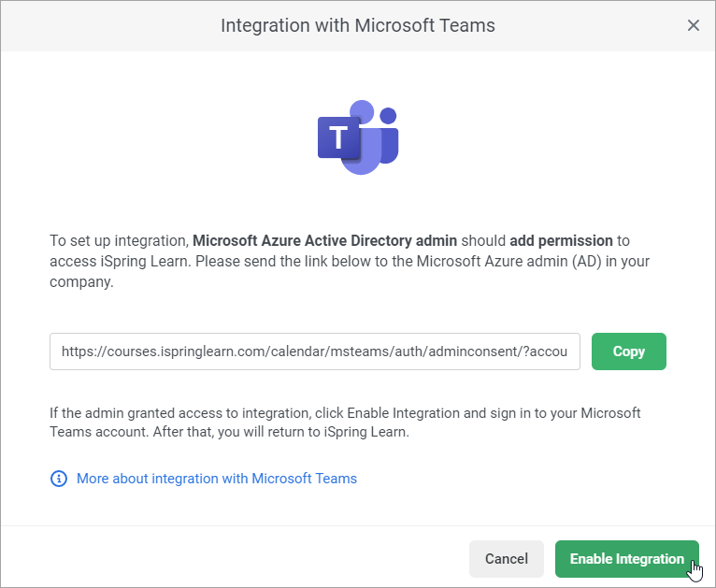Open More about integration with Microsoft Teams
This screenshot has height=588, width=716.
pyautogui.click(x=216, y=479)
